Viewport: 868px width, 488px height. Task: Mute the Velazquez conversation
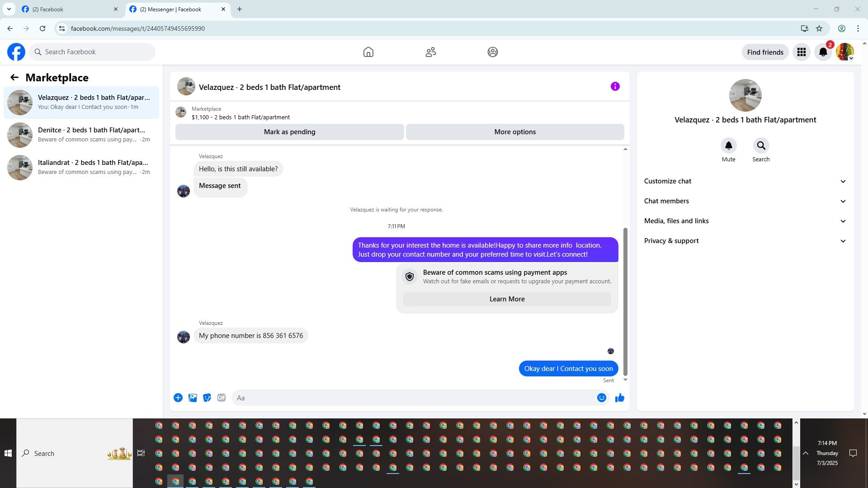point(728,146)
